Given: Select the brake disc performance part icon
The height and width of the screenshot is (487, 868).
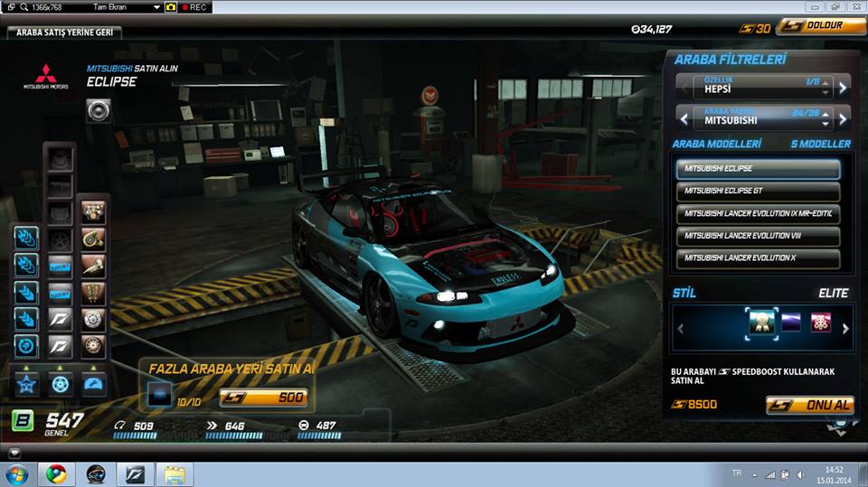Looking at the screenshot, I should pyautogui.click(x=93, y=320).
